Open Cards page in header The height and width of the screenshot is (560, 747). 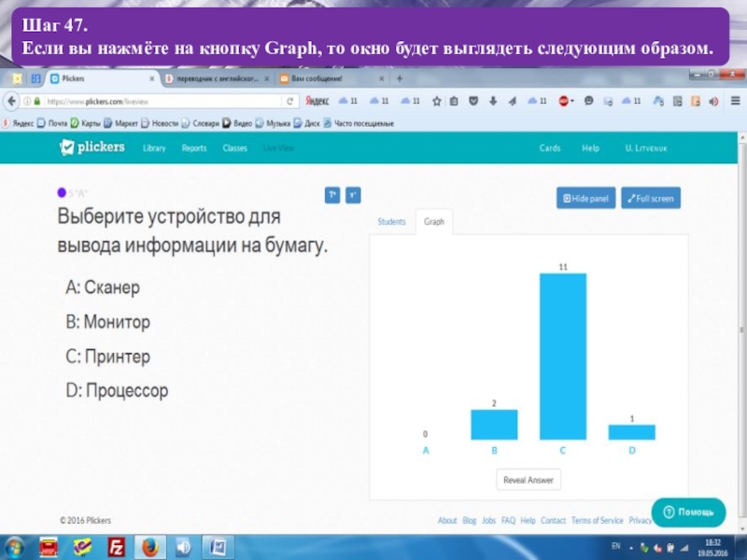click(550, 148)
